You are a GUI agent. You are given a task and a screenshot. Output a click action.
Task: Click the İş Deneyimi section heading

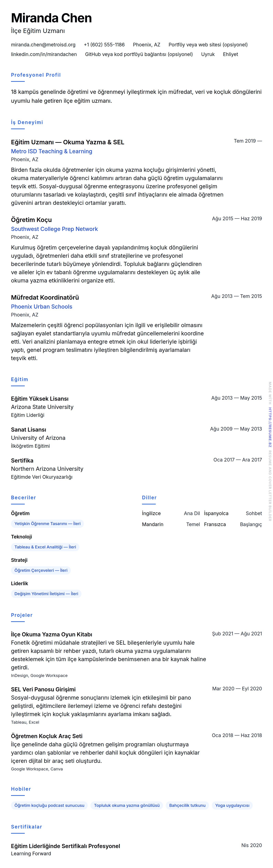coord(27,122)
